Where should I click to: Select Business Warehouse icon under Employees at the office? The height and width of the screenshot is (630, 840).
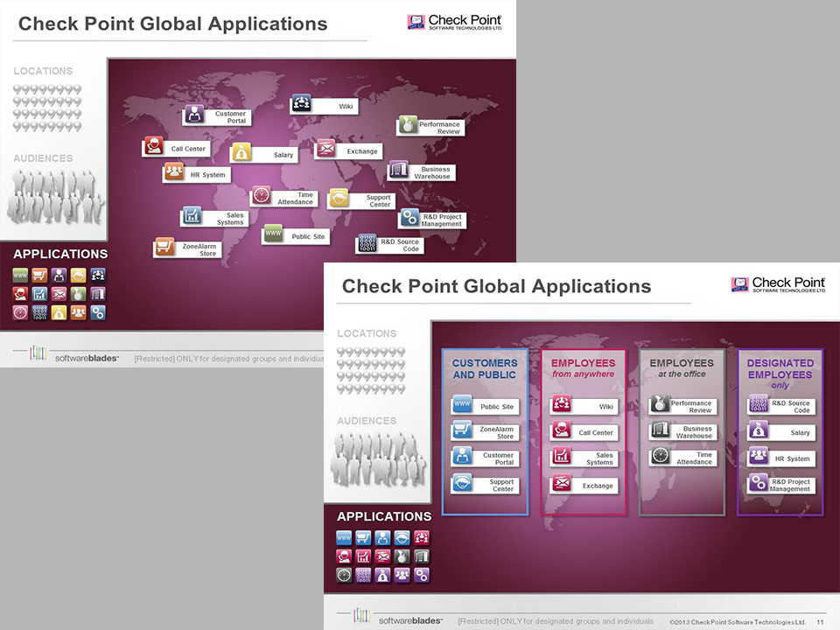(x=660, y=429)
